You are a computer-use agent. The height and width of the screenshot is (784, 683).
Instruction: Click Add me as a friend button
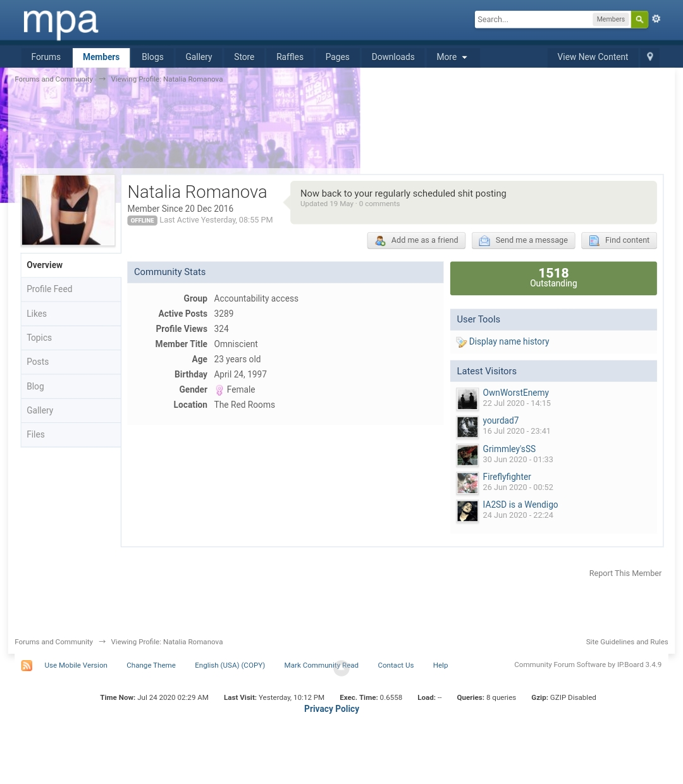click(x=417, y=240)
